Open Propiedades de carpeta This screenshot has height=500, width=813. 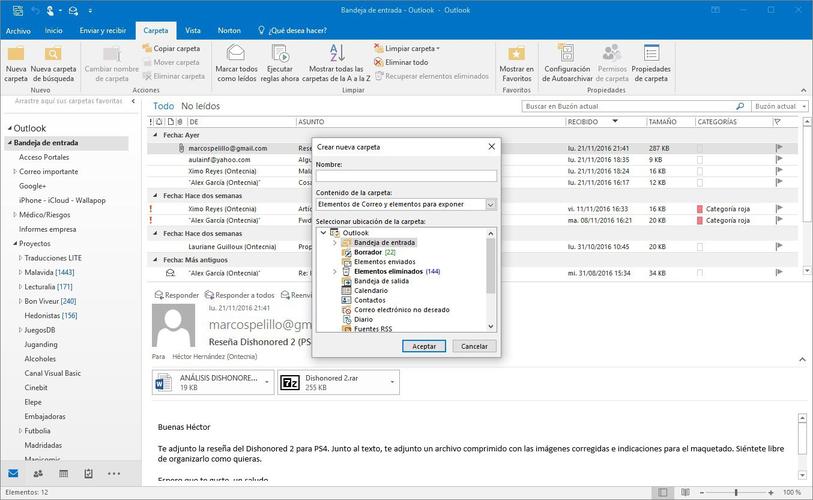point(651,63)
